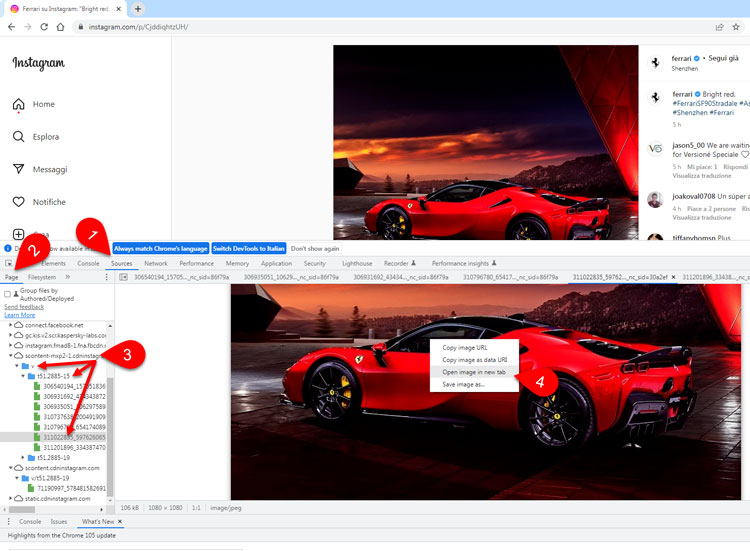Viewport: 750px width, 551px height.
Task: Click the address bar URL field
Action: pos(392,27)
